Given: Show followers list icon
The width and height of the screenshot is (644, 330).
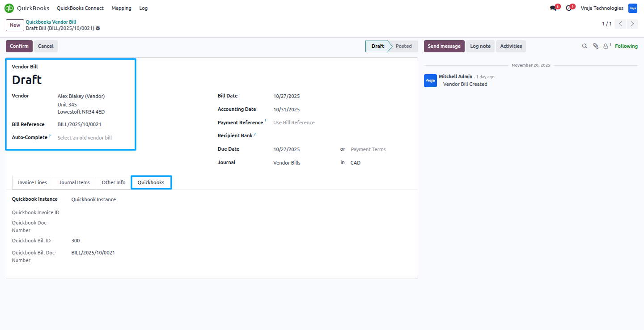Looking at the screenshot, I should click(x=607, y=46).
